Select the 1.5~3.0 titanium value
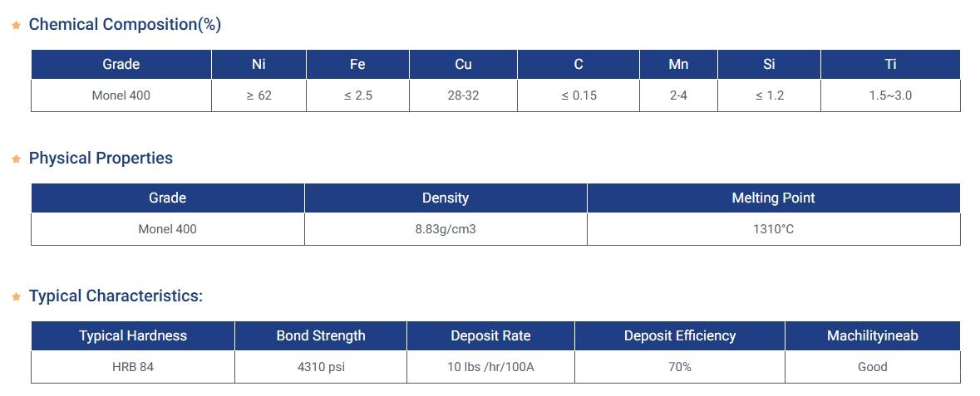The height and width of the screenshot is (396, 980). [x=890, y=95]
